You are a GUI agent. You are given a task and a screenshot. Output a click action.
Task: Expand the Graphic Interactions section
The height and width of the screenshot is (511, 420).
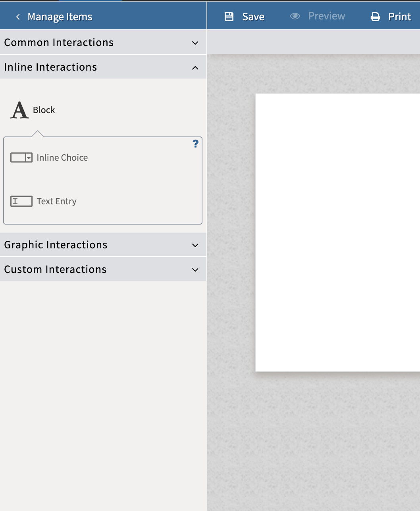(103, 245)
